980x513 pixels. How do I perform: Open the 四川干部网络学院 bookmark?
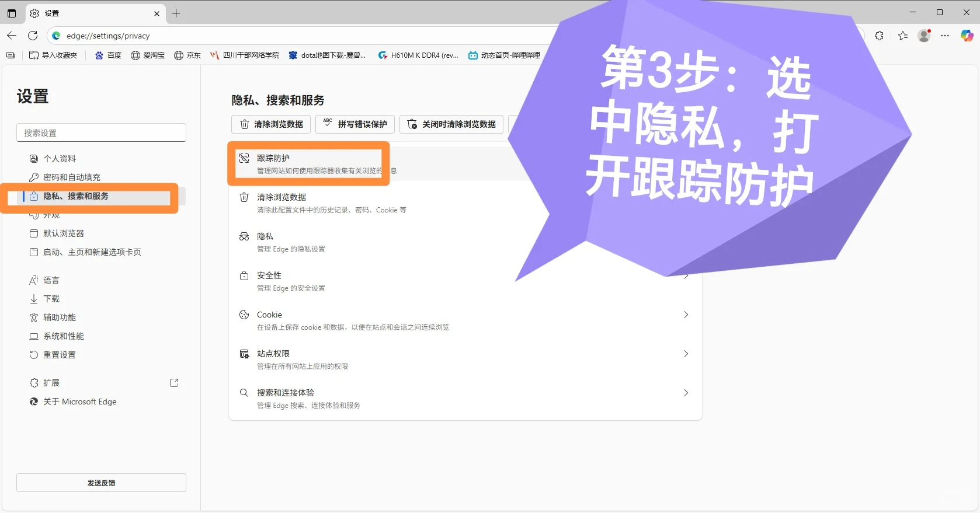245,55
